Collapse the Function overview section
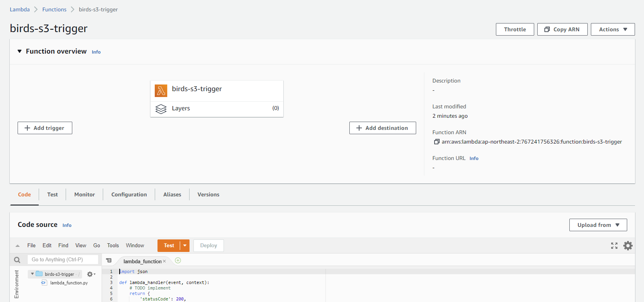644x302 pixels. (20, 51)
